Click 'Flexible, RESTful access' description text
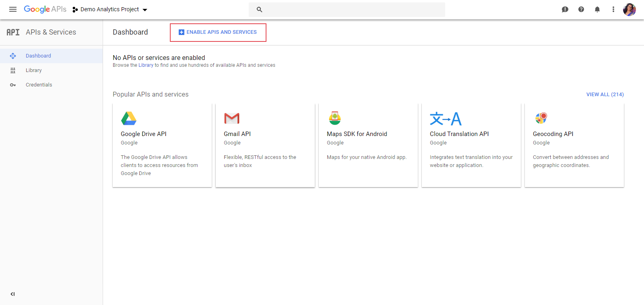The image size is (644, 305). (260, 161)
